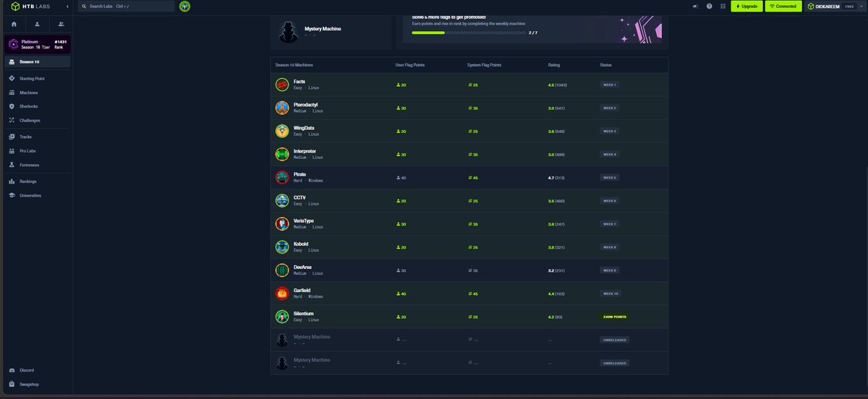Open the WingData machine name link
Image resolution: width=868 pixels, height=399 pixels.
(x=304, y=128)
